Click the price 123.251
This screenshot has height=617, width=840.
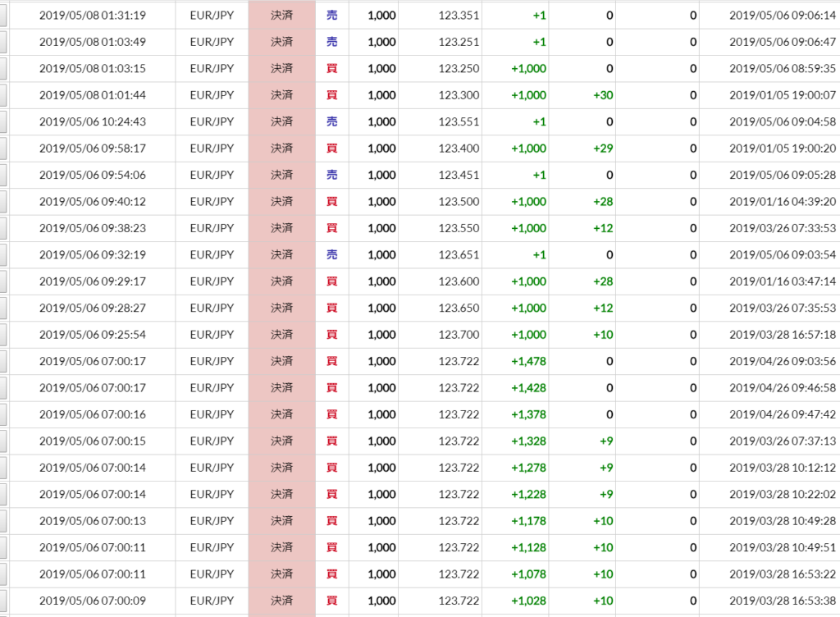459,42
